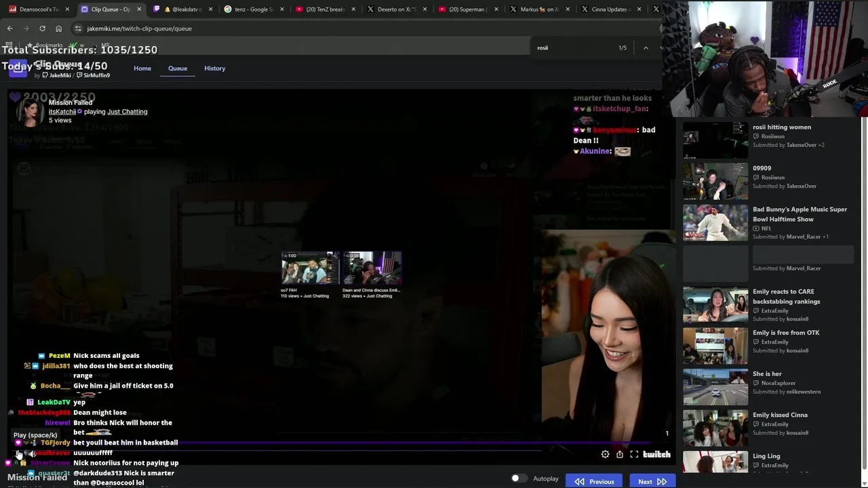868x488 pixels.
Task: Click the browser back arrow
Action: [x=9, y=28]
